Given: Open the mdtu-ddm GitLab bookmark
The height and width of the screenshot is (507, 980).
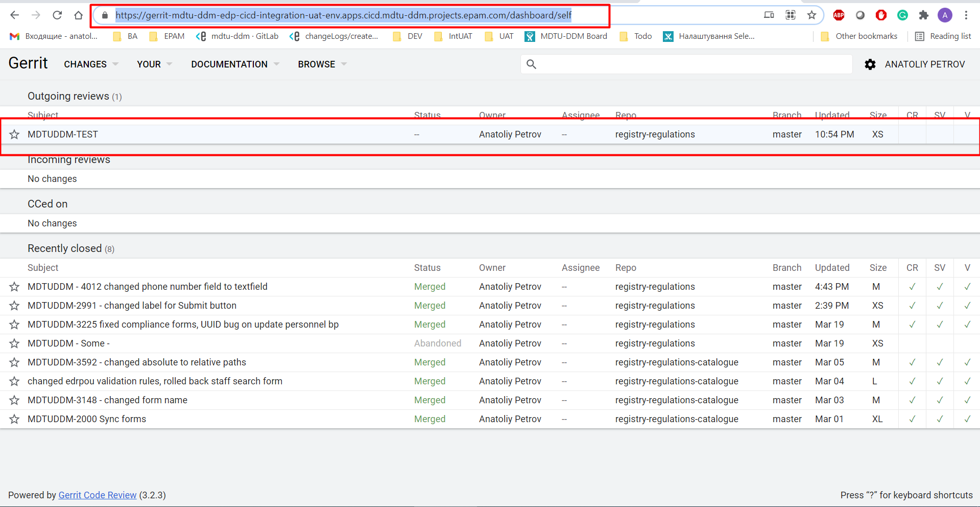Looking at the screenshot, I should tap(237, 36).
